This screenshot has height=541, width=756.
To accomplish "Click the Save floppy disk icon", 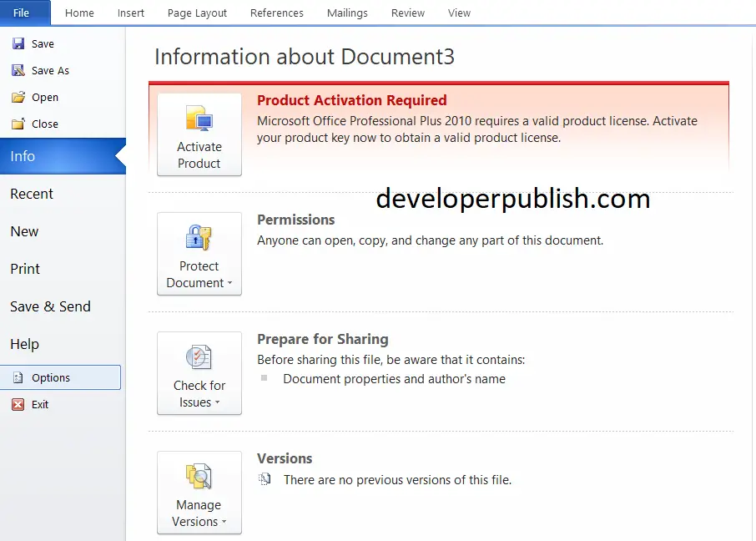I will click(x=18, y=44).
